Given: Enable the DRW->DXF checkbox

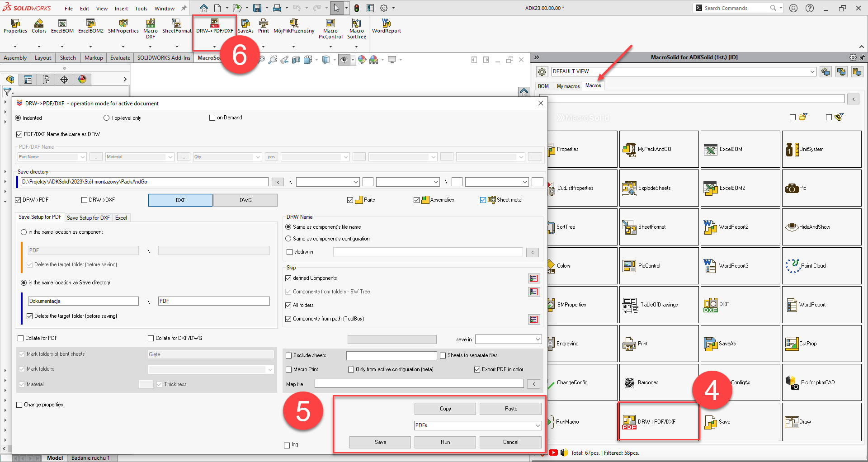Looking at the screenshot, I should (x=84, y=200).
